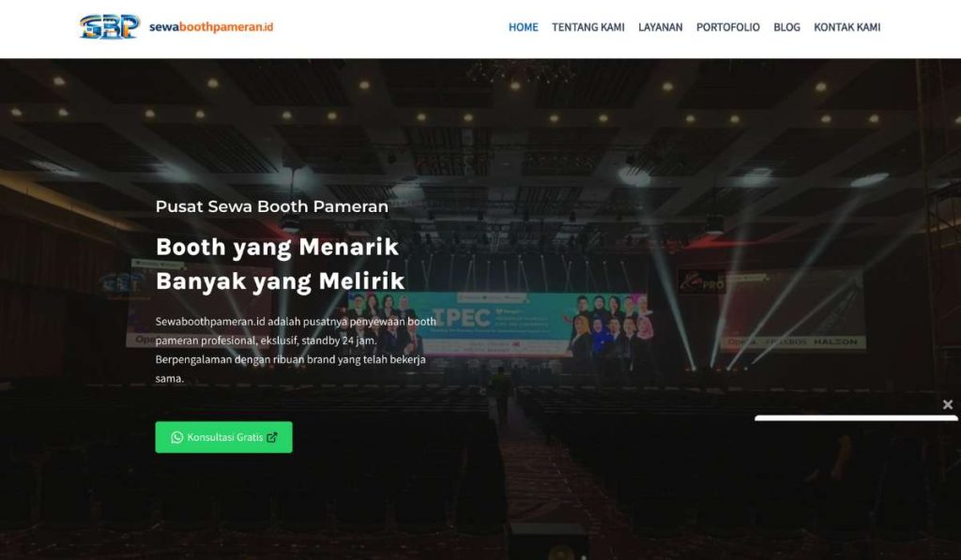This screenshot has height=560, width=961.
Task: Click the Sewaboothpameran.id description paragraph
Action: [x=296, y=350]
